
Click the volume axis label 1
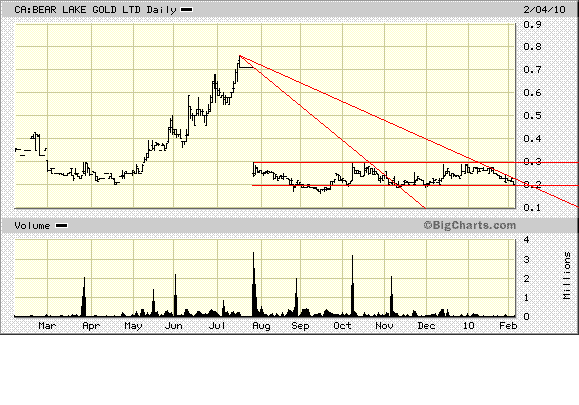[x=527, y=298]
